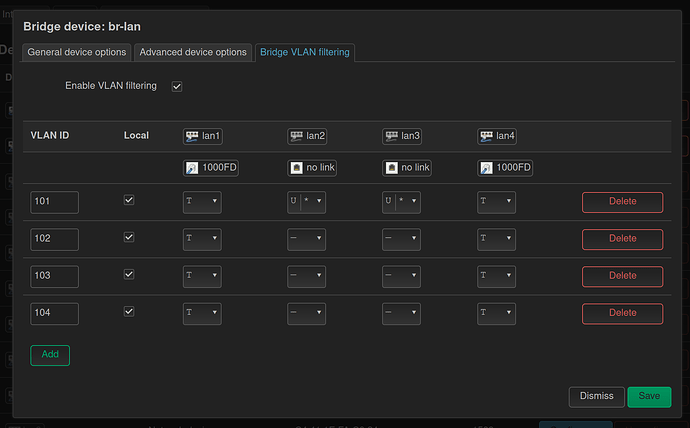
Task: Open lan4 tagging dropdown for VLAN 103
Action: click(496, 276)
